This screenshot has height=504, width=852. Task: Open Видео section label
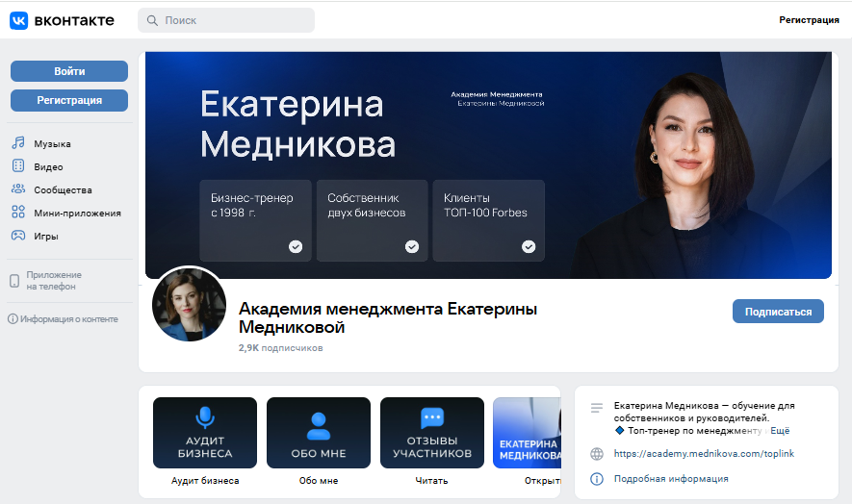click(x=48, y=167)
